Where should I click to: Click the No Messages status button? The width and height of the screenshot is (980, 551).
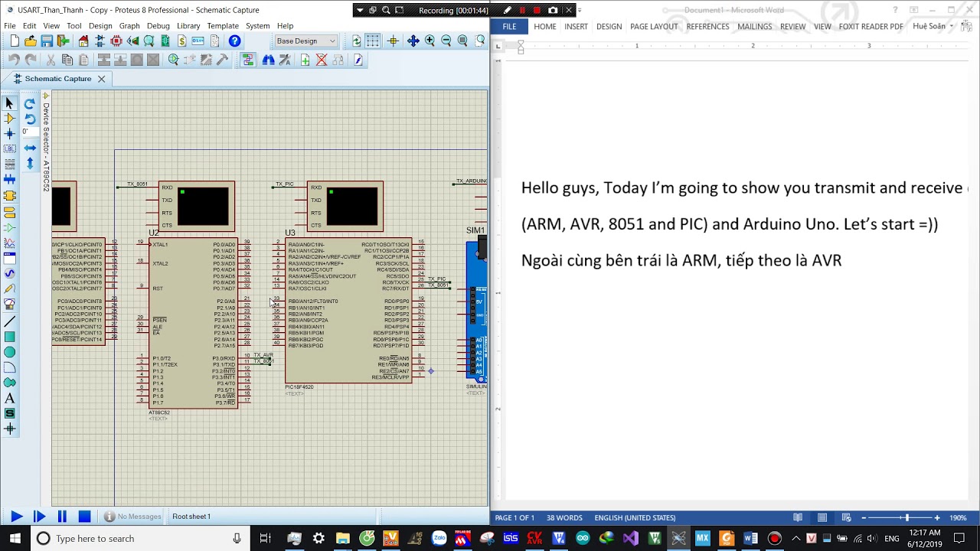(133, 517)
